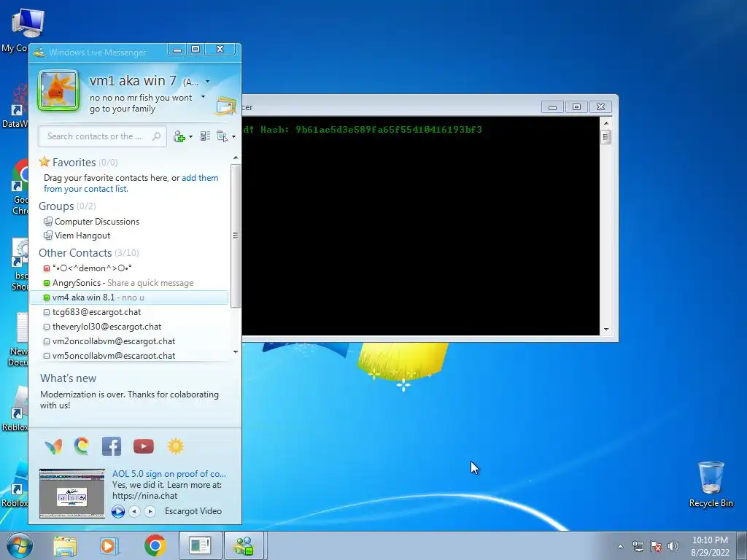Click the console window scrollbar thumb
747x560 pixels.
click(606, 138)
